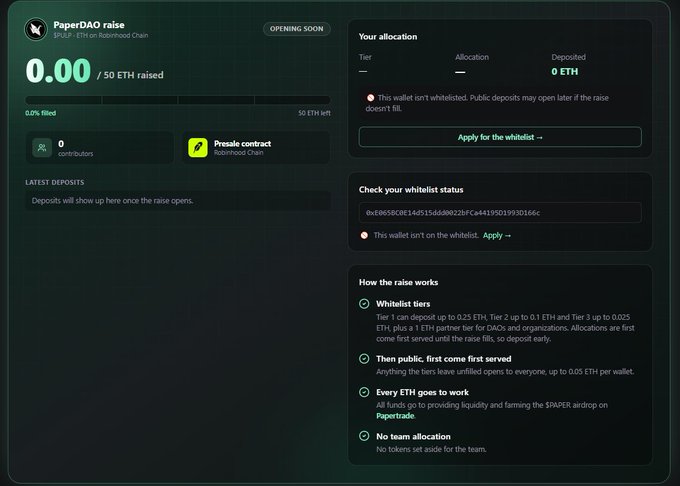Click the Deposits will show up here message
This screenshot has width=680, height=486.
(112, 201)
